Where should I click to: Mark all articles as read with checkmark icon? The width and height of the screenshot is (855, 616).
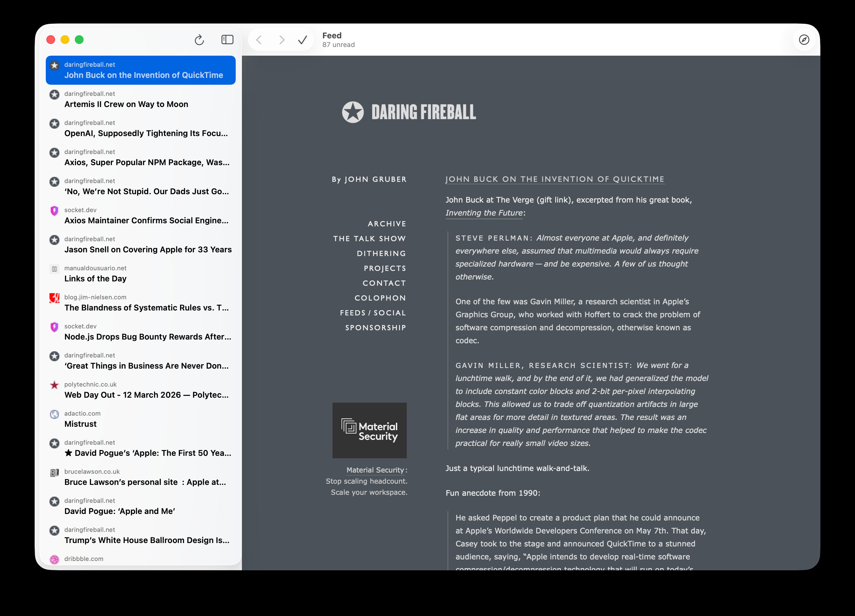point(302,40)
